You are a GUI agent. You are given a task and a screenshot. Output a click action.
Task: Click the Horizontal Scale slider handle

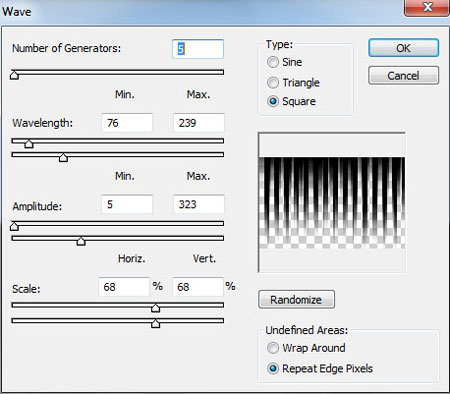(x=155, y=308)
